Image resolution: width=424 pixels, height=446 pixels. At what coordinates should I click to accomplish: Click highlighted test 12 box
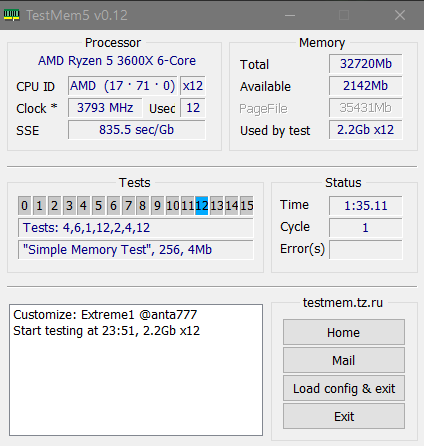[202, 206]
